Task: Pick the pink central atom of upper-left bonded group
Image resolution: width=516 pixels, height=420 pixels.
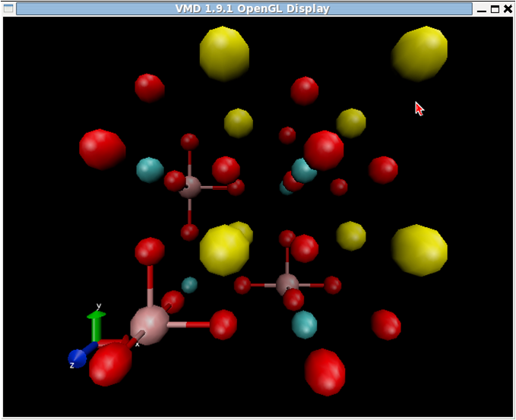Action: pos(189,187)
